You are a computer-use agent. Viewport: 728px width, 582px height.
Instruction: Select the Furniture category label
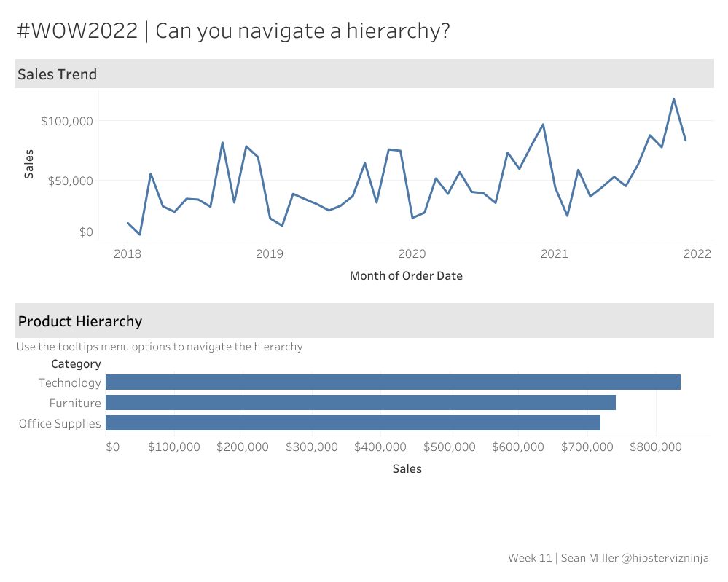(x=75, y=403)
